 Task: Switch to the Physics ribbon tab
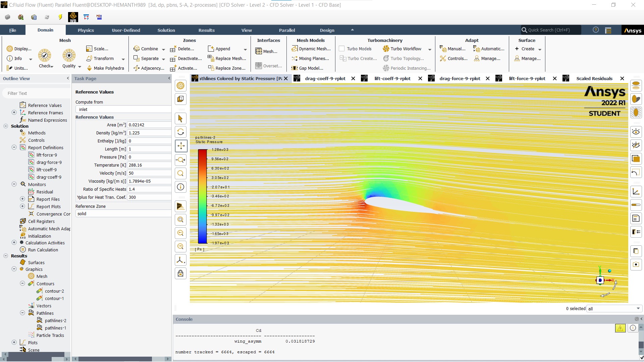coord(86,30)
